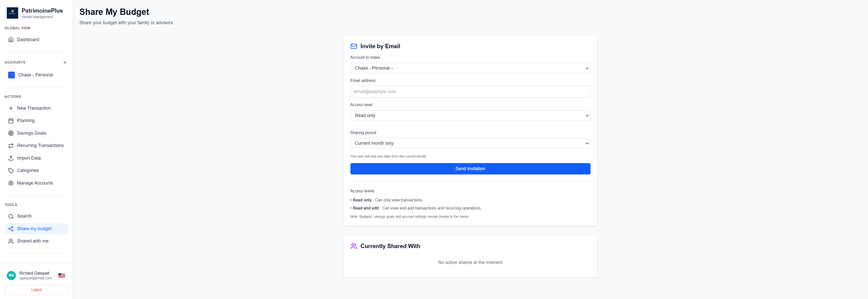Click the Manage Accounts gear icon

click(11, 183)
